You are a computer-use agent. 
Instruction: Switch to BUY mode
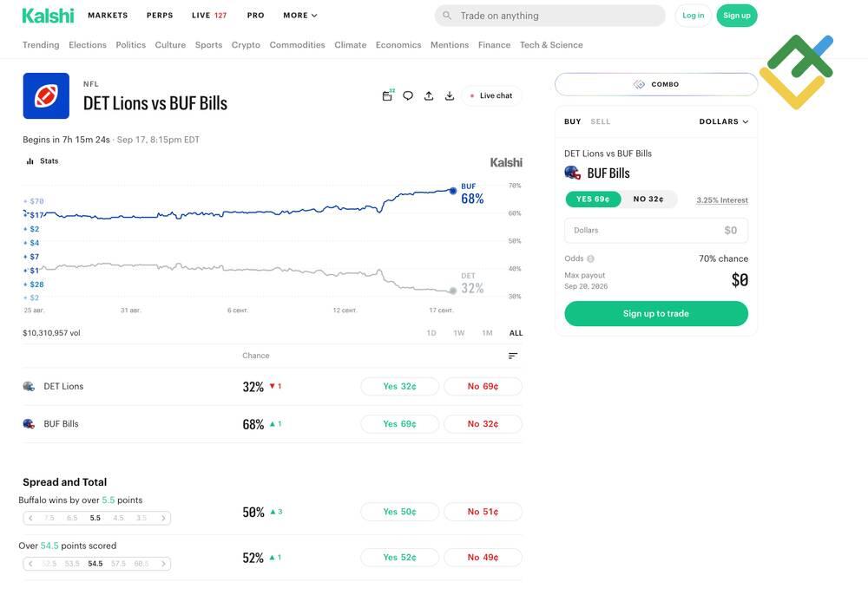coord(572,121)
